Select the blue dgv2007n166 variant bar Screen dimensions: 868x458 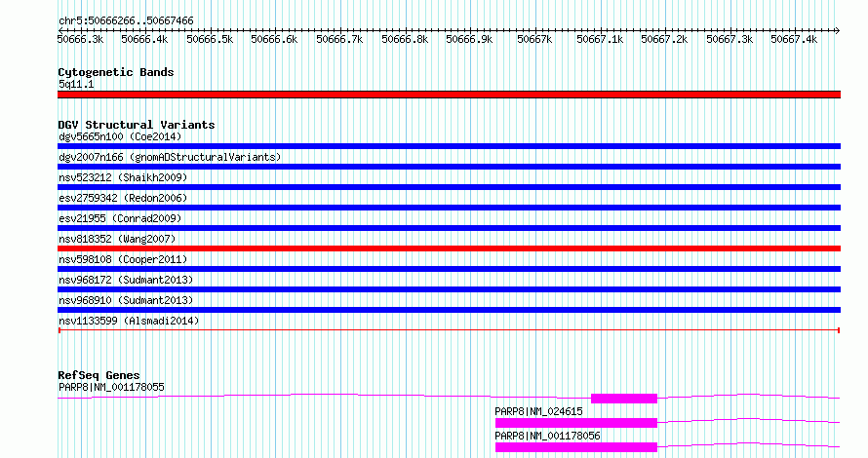[449, 167]
